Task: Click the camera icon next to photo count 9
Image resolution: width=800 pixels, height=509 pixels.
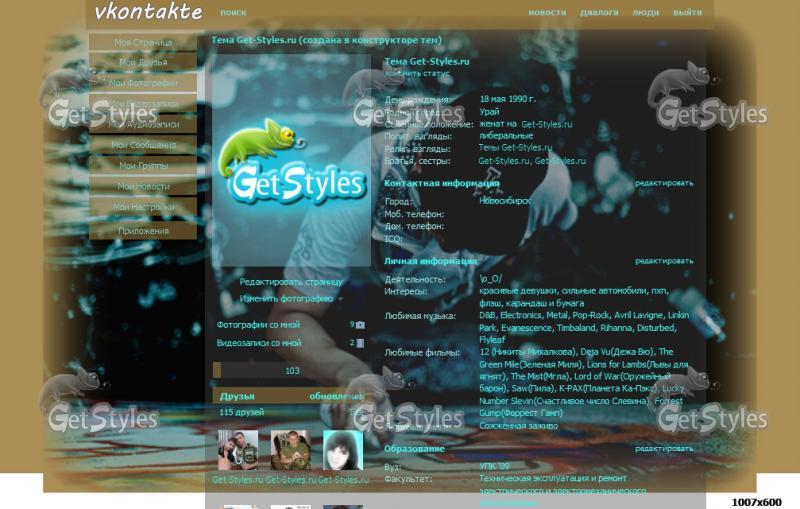Action: pos(360,325)
